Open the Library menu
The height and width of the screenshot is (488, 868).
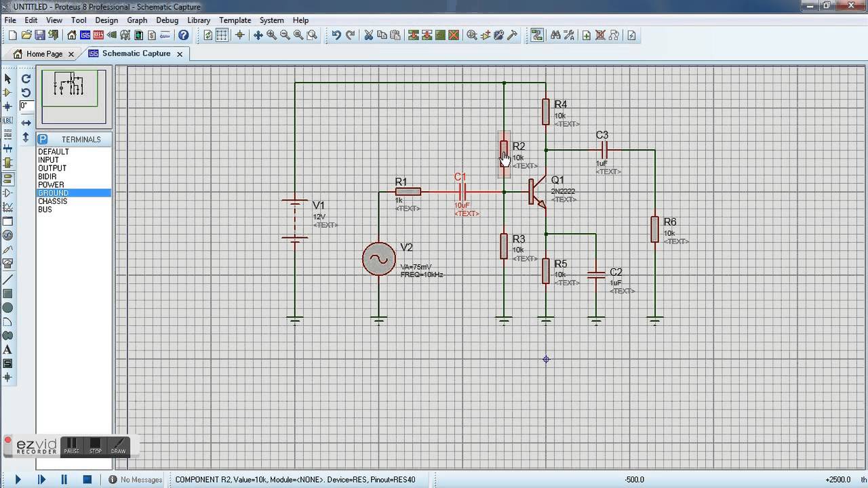[199, 20]
